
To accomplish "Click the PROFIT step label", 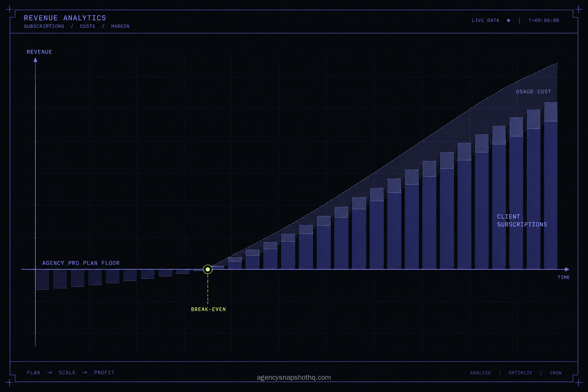I will (x=104, y=372).
